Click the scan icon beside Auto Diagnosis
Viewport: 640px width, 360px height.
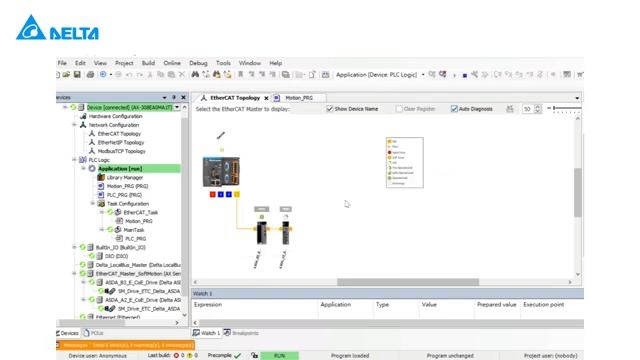(x=510, y=109)
